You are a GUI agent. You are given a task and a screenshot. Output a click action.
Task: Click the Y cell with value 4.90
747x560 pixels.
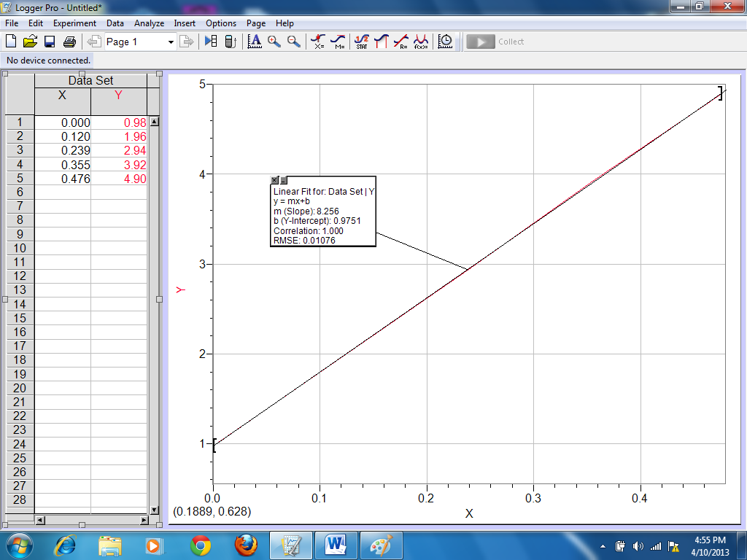(x=119, y=179)
